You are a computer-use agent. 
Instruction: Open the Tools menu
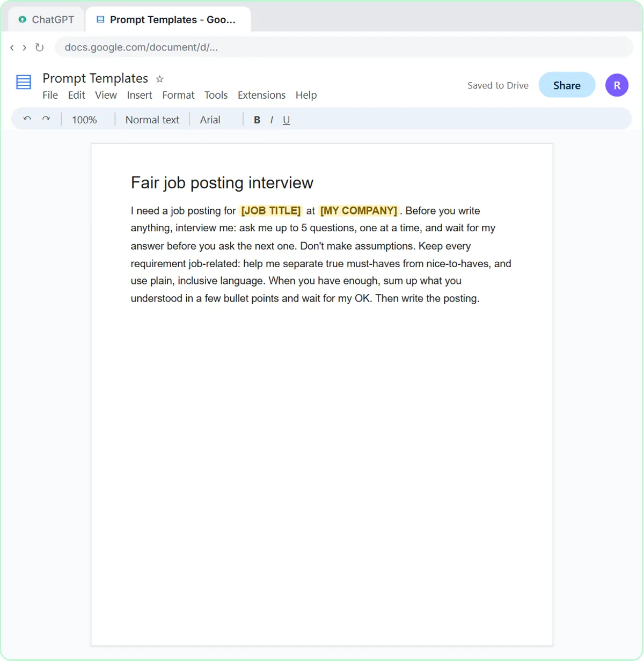(x=216, y=95)
